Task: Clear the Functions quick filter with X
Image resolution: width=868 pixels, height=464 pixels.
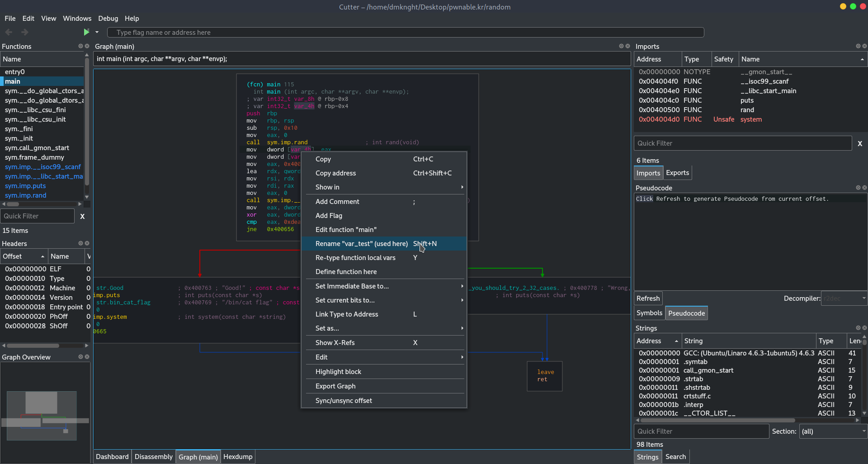Action: 82,216
